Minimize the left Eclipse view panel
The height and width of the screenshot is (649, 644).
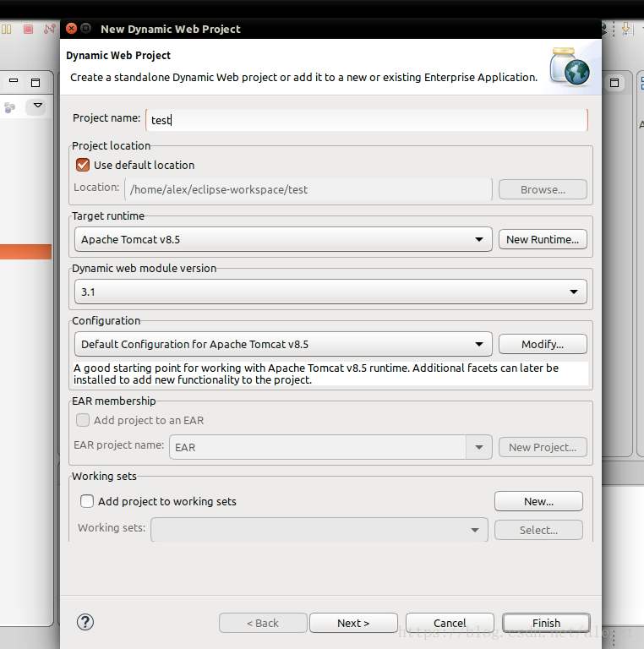[x=14, y=81]
